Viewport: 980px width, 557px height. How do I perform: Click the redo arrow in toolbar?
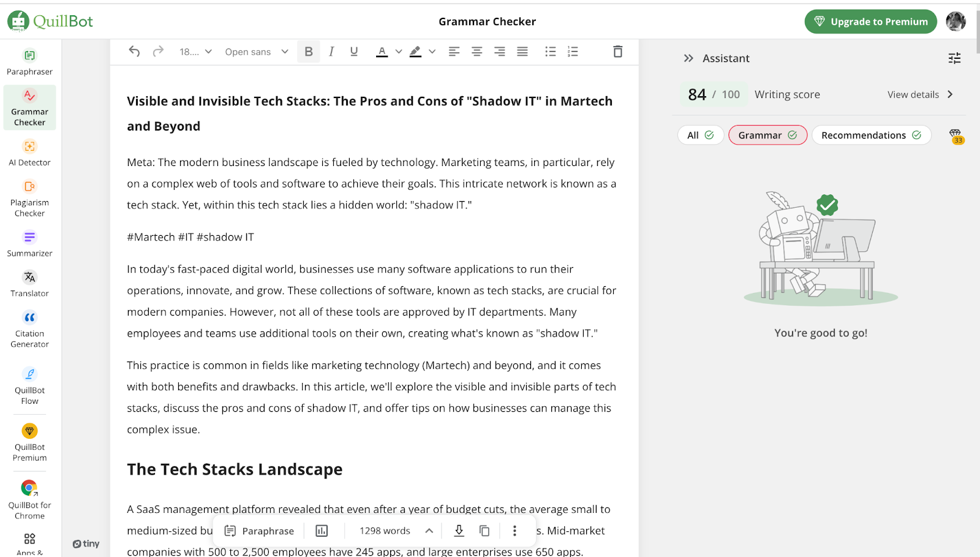(x=158, y=51)
